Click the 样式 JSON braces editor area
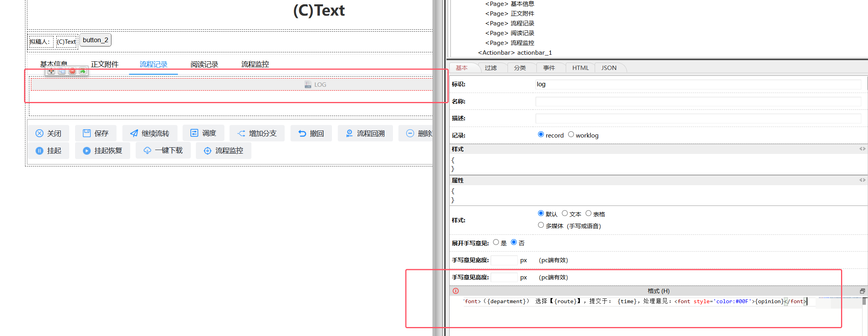The height and width of the screenshot is (336, 868). click(658, 164)
